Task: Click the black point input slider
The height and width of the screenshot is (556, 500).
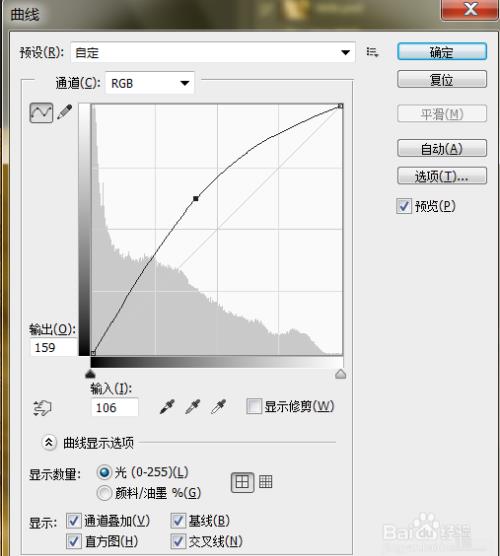Action: [90, 374]
